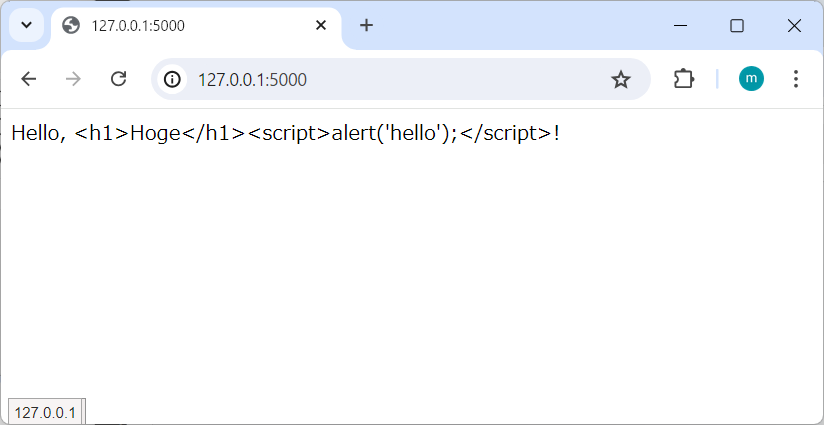Open a new tab with plus button

pos(366,25)
